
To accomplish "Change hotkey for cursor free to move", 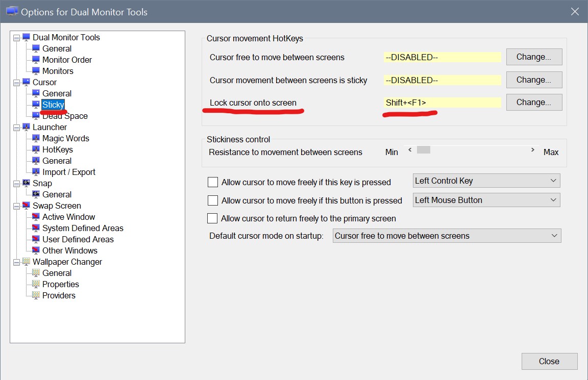I will tap(534, 57).
